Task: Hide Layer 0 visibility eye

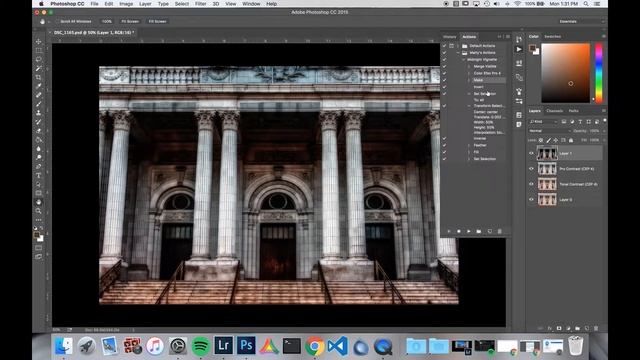Action: click(x=531, y=200)
